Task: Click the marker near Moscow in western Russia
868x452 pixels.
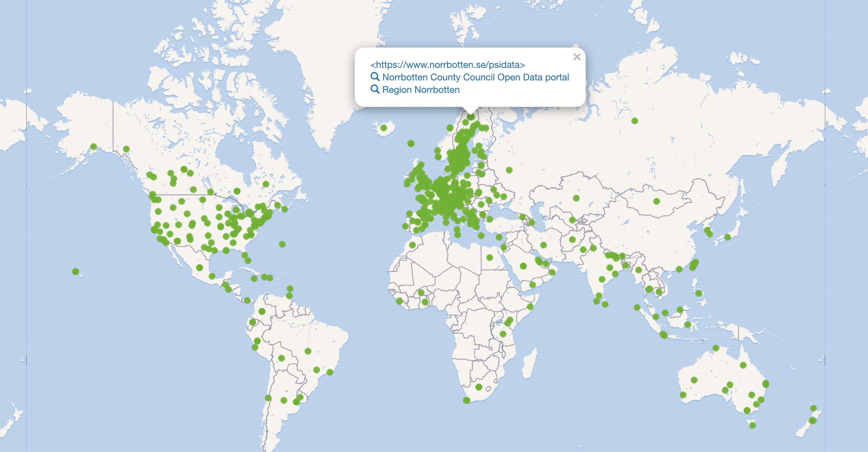Action: tap(509, 170)
